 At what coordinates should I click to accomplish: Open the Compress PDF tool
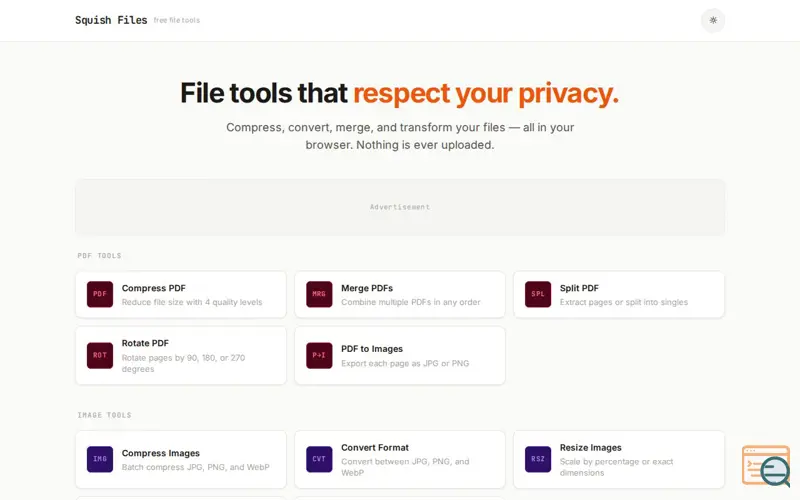(x=181, y=294)
